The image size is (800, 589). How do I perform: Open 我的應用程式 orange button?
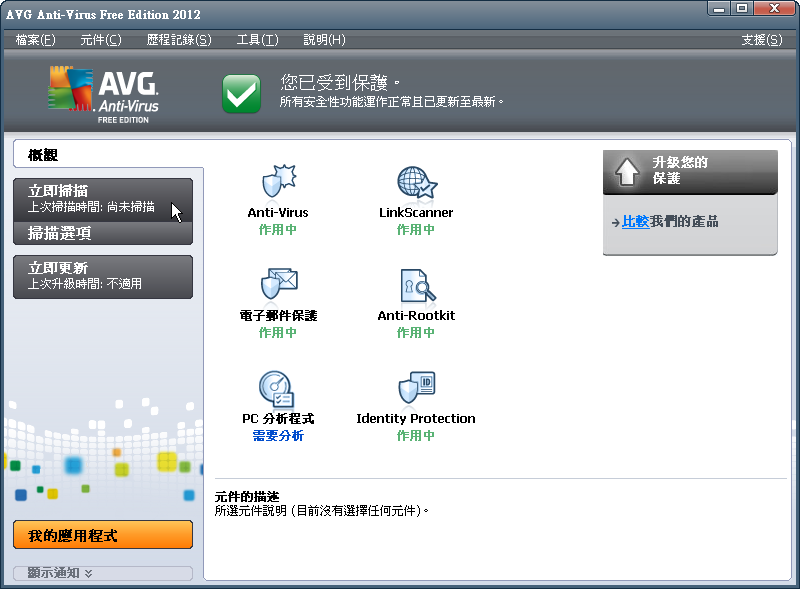click(103, 535)
